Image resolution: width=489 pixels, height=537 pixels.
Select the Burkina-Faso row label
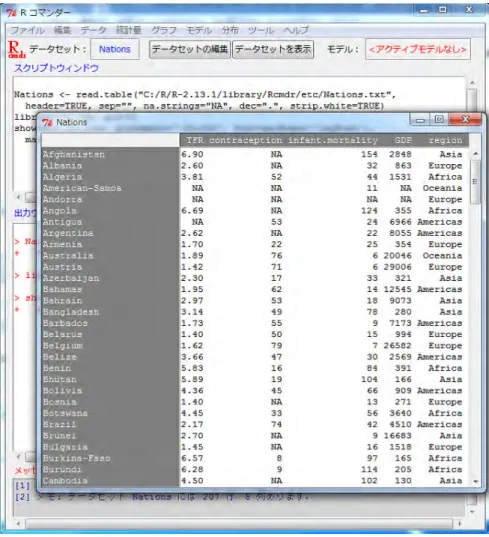pyautogui.click(x=76, y=458)
